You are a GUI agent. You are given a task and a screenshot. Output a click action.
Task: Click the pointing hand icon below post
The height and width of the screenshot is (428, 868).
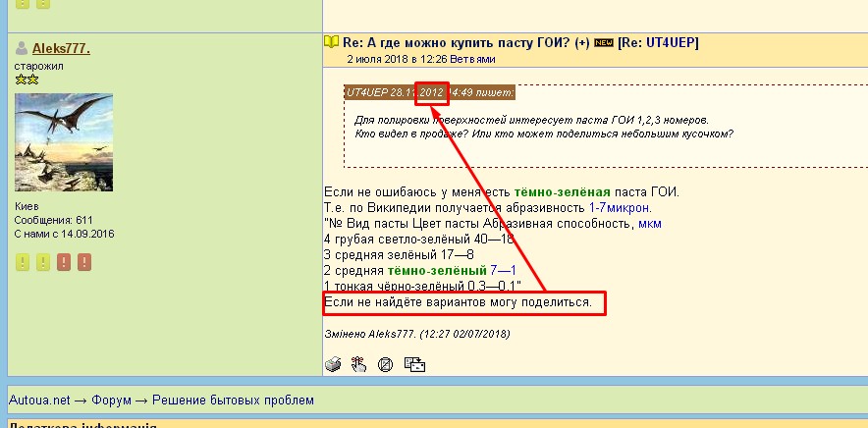358,364
